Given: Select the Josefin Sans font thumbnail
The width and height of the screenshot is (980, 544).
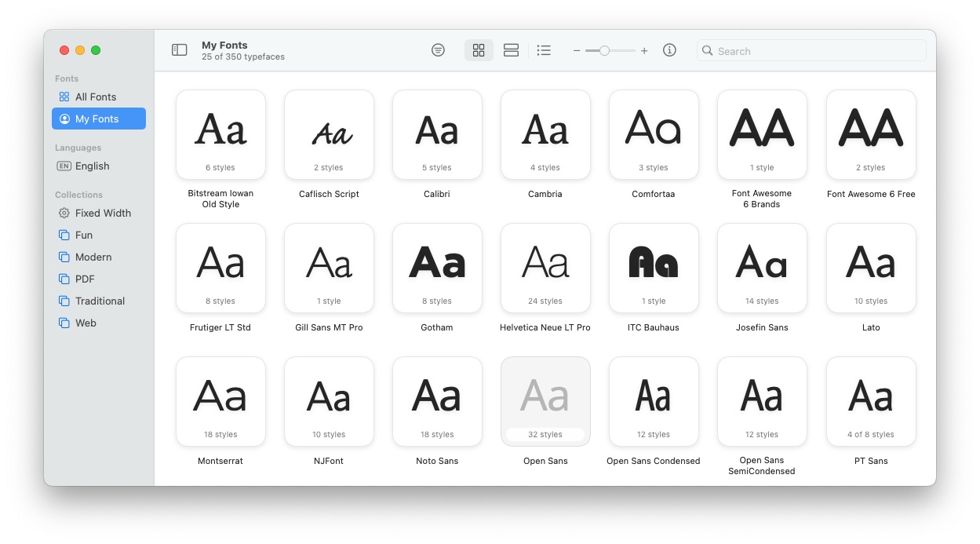Looking at the screenshot, I should pyautogui.click(x=762, y=268).
